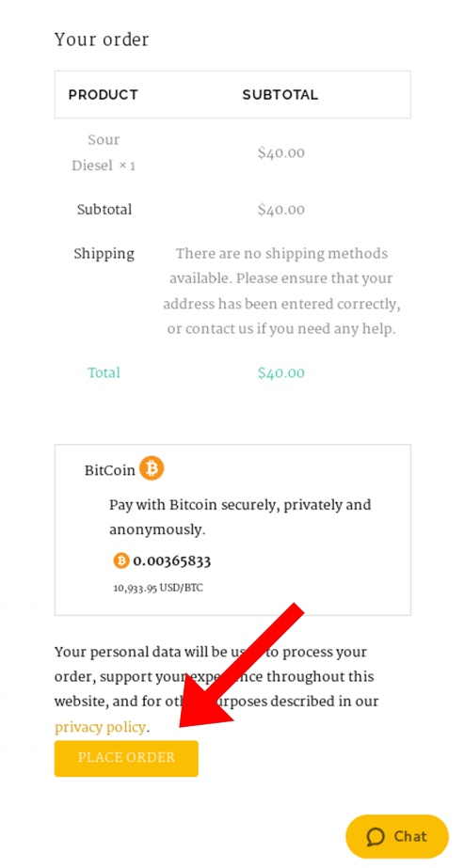Click the Shipping row label
The width and height of the screenshot is (464, 868).
(104, 254)
